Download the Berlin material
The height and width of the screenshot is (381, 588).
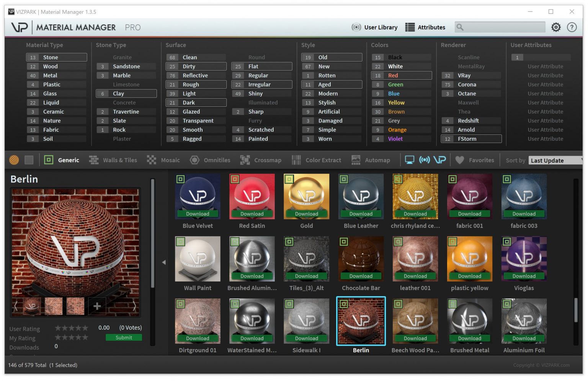click(361, 338)
